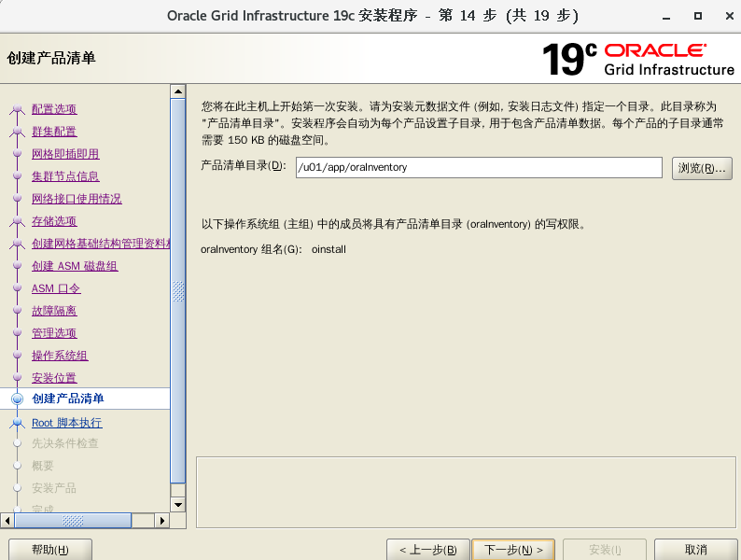Click the 取消 button
This screenshot has width=741, height=560.
[695, 550]
